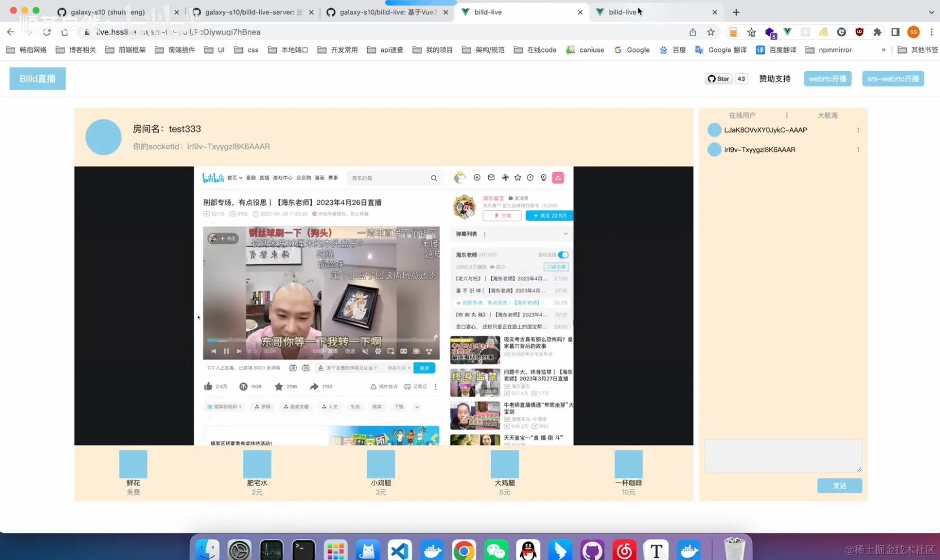
Task: Open the Chrome three-dot menu
Action: 931,32
